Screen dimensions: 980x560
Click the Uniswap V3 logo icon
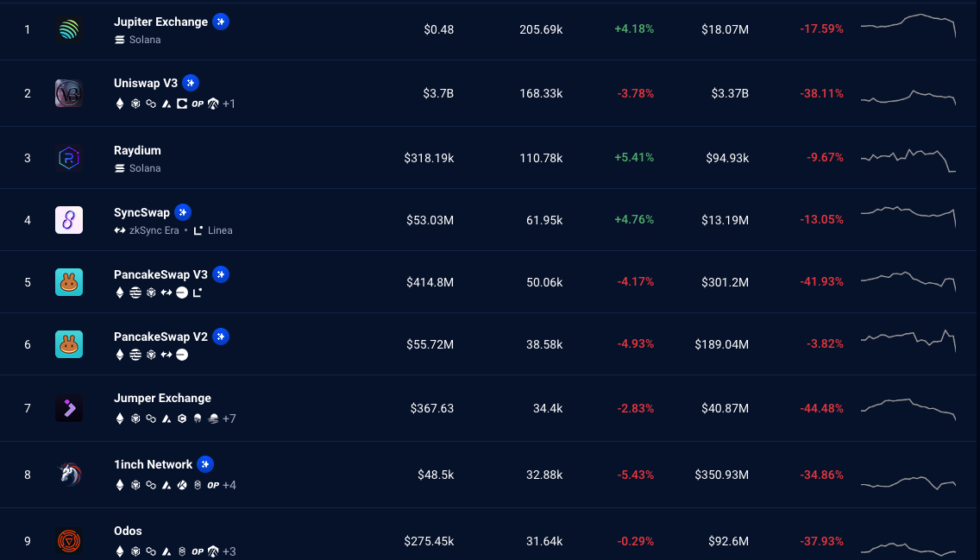(69, 93)
